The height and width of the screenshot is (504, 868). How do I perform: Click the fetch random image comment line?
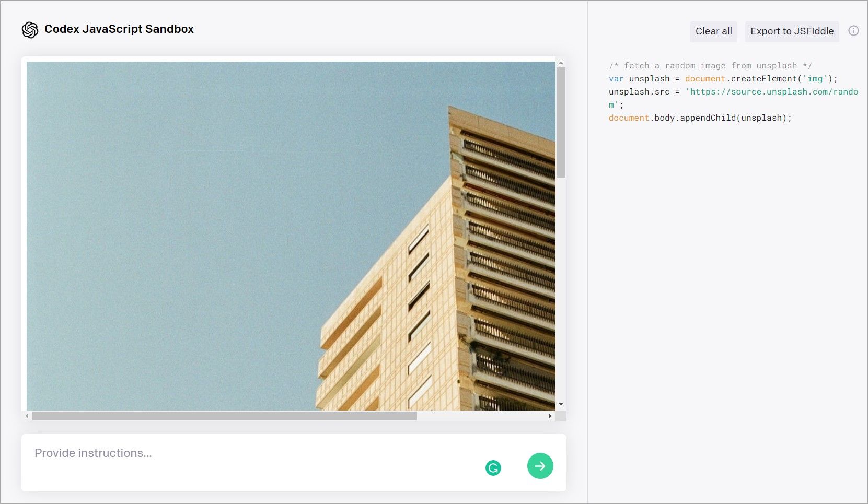pos(711,65)
